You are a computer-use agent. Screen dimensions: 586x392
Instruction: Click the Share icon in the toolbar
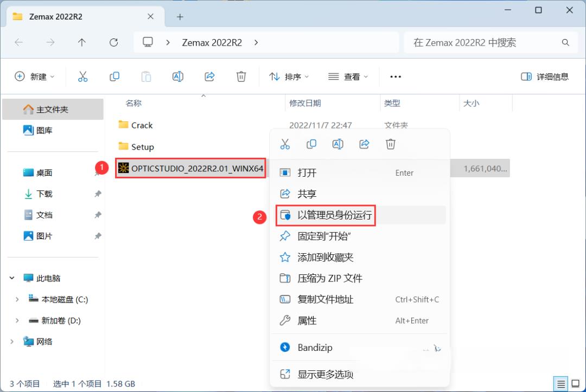pos(209,76)
